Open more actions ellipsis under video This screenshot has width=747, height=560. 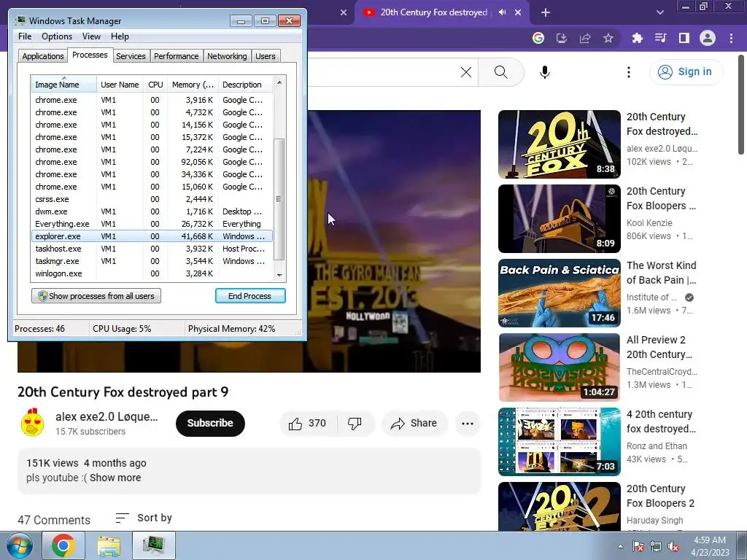468,424
